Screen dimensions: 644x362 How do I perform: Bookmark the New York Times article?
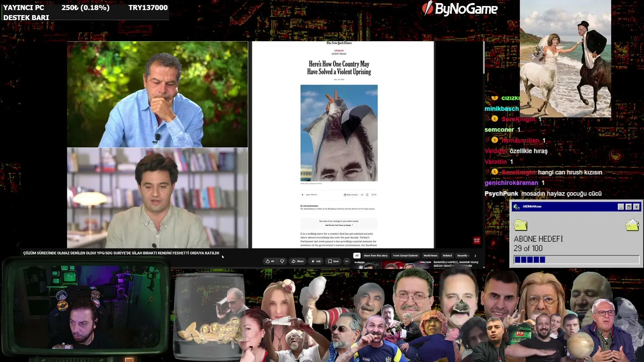(367, 195)
